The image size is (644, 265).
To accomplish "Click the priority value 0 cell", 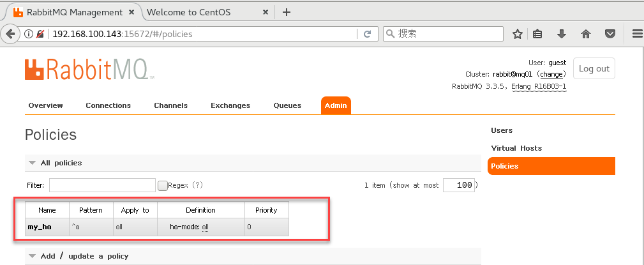I will [x=267, y=227].
